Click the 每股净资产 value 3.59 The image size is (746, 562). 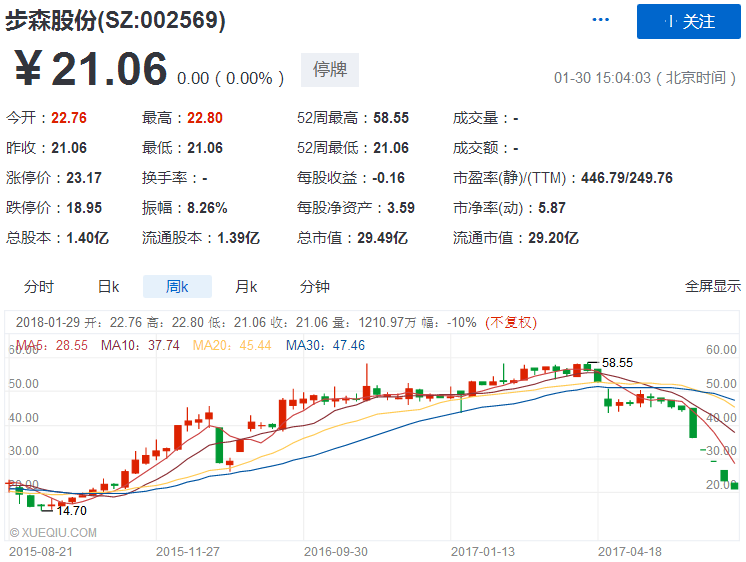pos(401,207)
